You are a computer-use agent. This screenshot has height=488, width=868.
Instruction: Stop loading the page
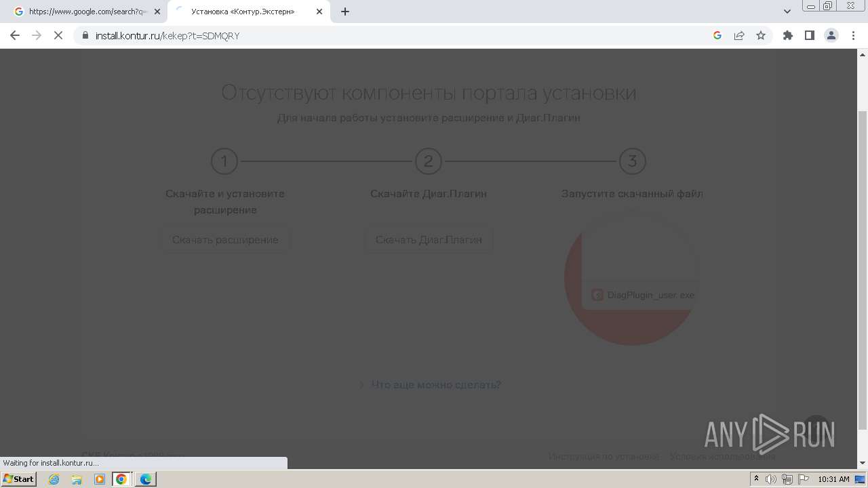(58, 35)
